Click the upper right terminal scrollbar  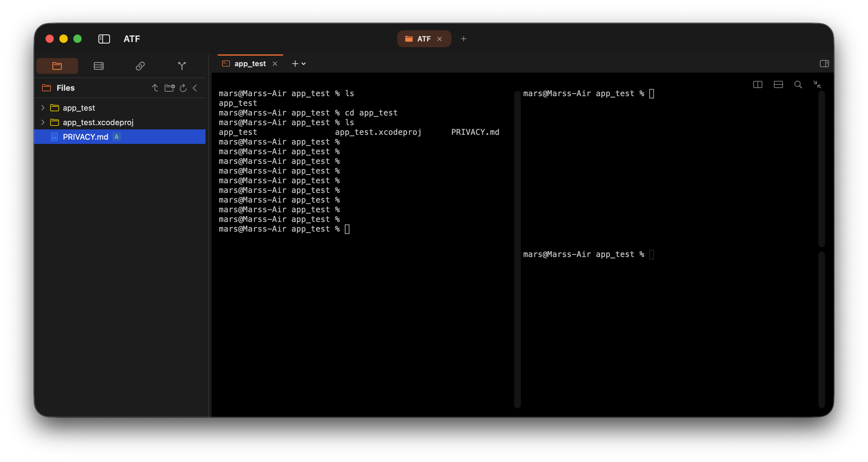[821, 168]
